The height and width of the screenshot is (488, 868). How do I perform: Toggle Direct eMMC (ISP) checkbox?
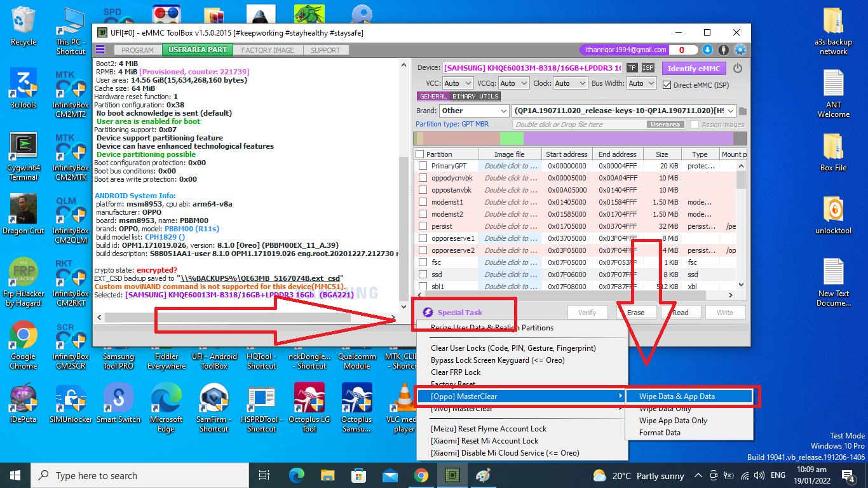coord(667,85)
